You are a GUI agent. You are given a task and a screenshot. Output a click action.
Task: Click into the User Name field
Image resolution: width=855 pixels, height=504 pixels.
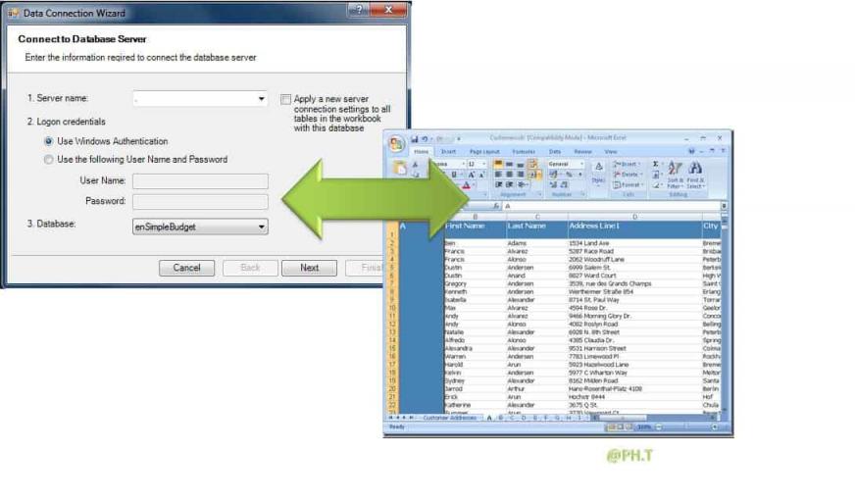coord(200,181)
